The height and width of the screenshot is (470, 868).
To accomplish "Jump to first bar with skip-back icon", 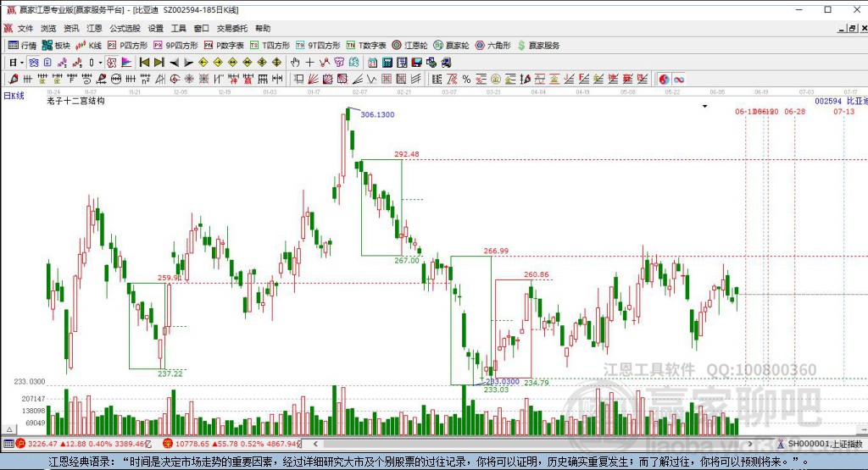I will 144,63.
